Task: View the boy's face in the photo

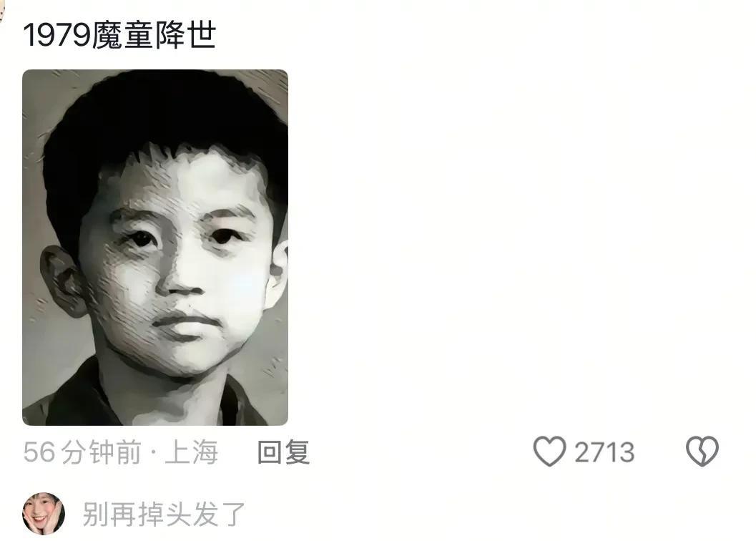Action: coord(178,260)
